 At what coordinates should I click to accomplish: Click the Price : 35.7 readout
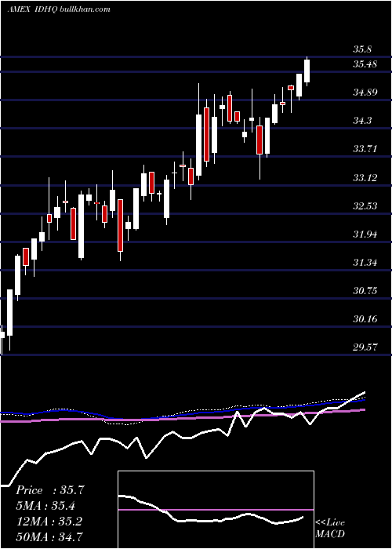tap(49, 490)
